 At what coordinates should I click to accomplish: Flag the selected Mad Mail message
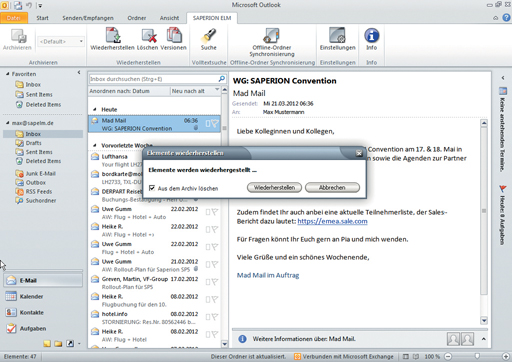click(214, 124)
